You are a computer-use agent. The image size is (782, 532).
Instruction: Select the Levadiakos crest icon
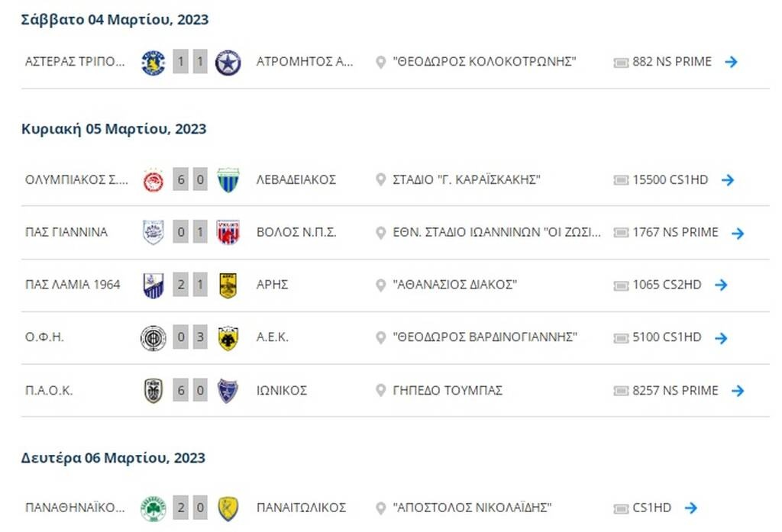point(228,179)
